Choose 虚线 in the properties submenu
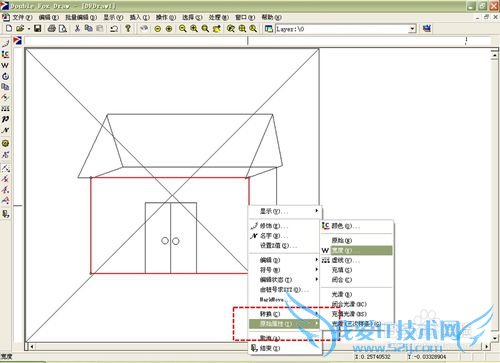500x363 pixels. pos(357,260)
